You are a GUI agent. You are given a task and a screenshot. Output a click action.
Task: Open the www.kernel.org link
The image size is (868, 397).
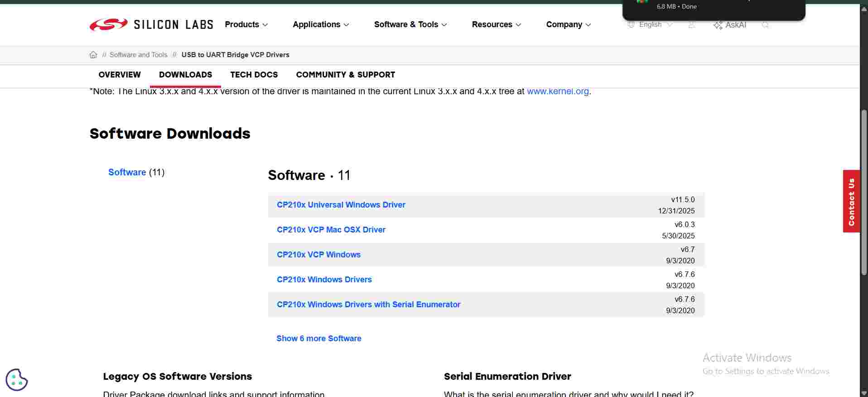(x=558, y=91)
